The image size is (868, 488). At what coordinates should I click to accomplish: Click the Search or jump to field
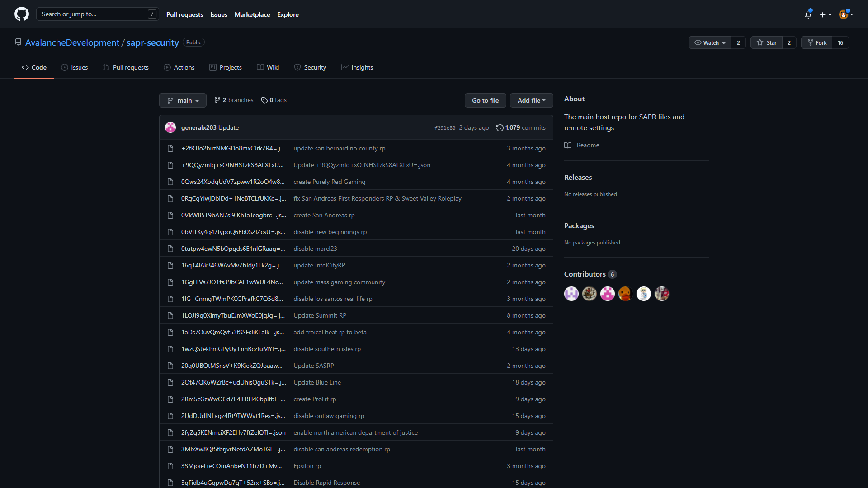pos(98,14)
